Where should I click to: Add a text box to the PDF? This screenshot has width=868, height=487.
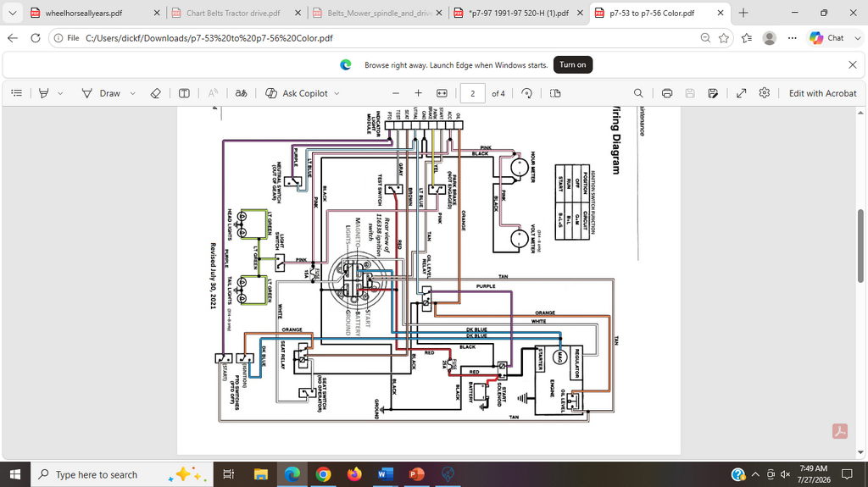click(x=184, y=93)
